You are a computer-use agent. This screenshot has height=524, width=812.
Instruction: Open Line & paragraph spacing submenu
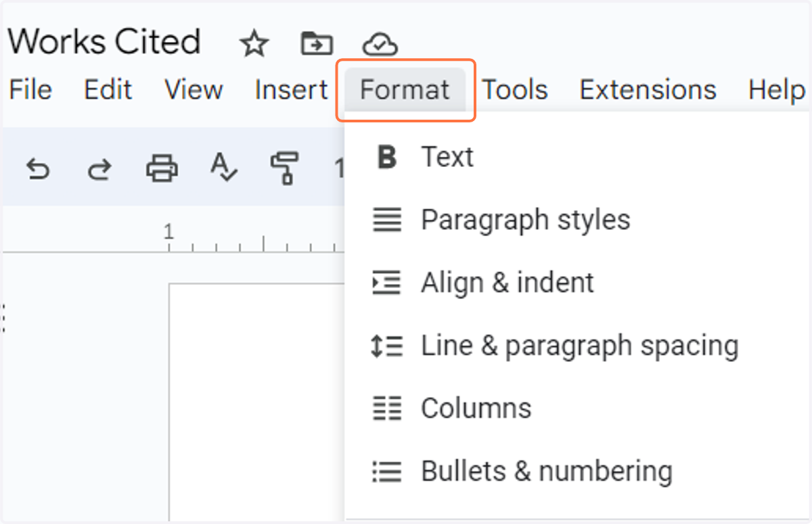579,346
